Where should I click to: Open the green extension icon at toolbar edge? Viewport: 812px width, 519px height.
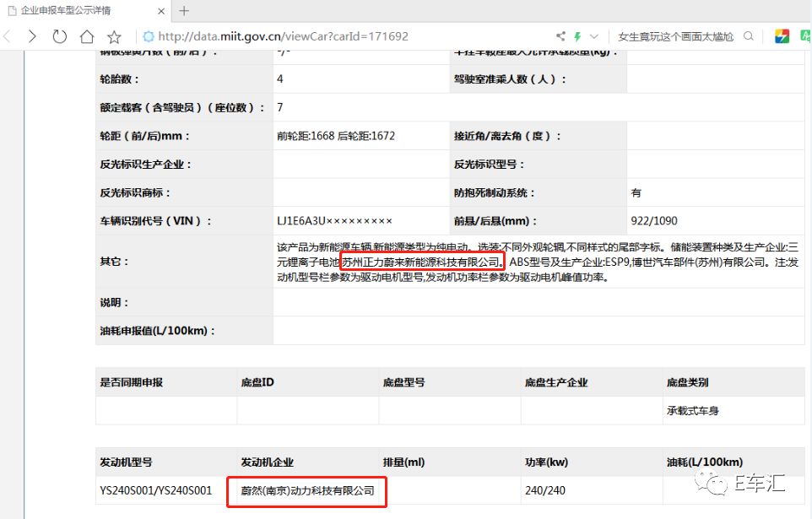click(x=806, y=36)
